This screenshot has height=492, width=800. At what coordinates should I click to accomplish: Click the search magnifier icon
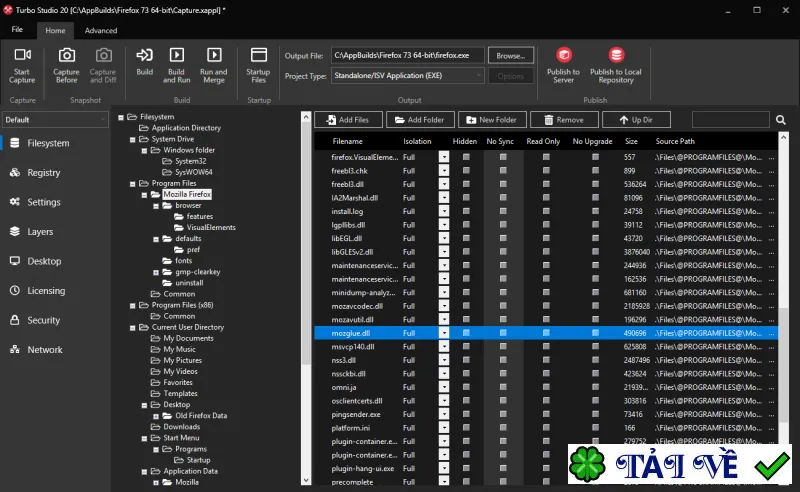point(781,120)
